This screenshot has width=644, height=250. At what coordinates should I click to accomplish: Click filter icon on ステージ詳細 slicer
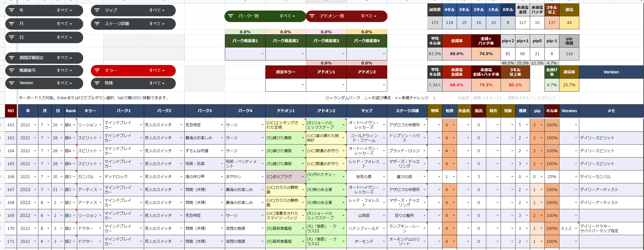click(97, 24)
